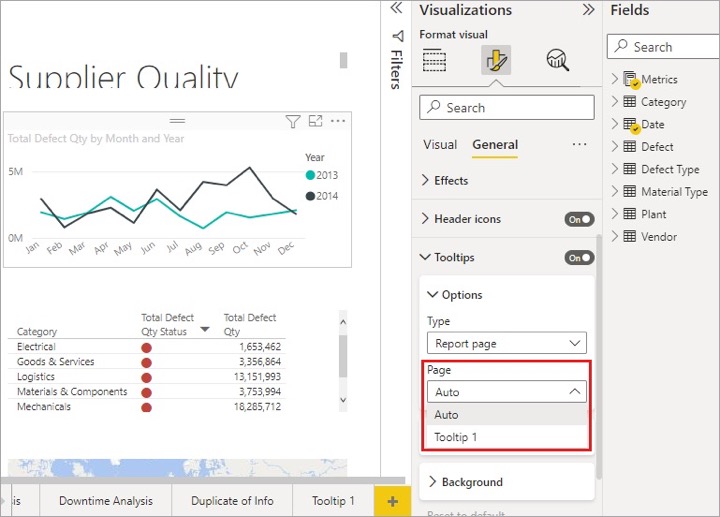Click the Category column header
The height and width of the screenshot is (517, 720).
[x=37, y=332]
